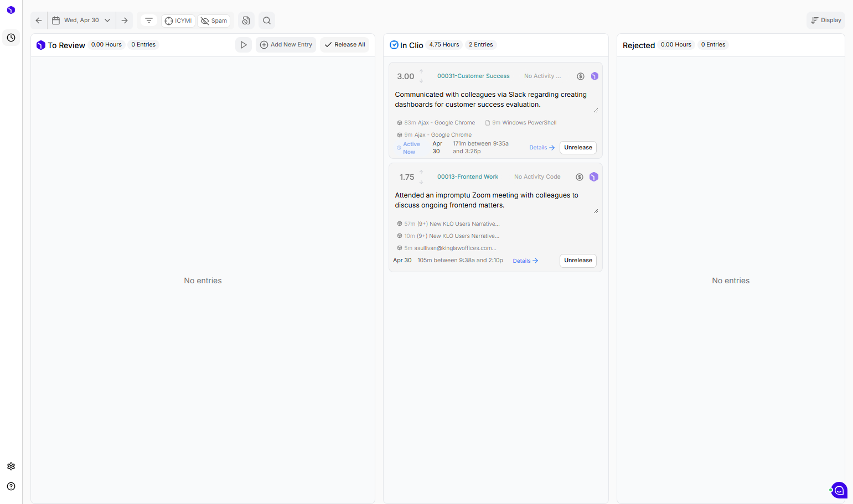Decrease hours on the 1.75 entry

pos(421,182)
